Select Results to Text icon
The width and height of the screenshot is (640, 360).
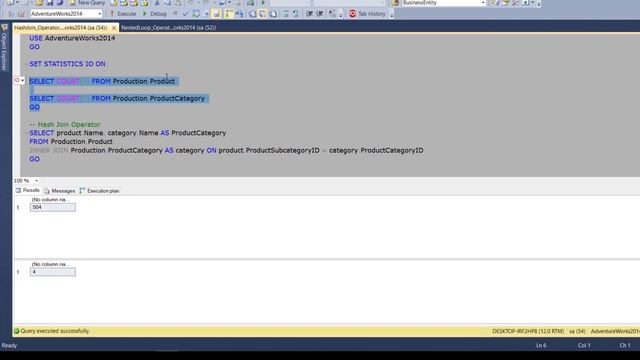pos(252,13)
